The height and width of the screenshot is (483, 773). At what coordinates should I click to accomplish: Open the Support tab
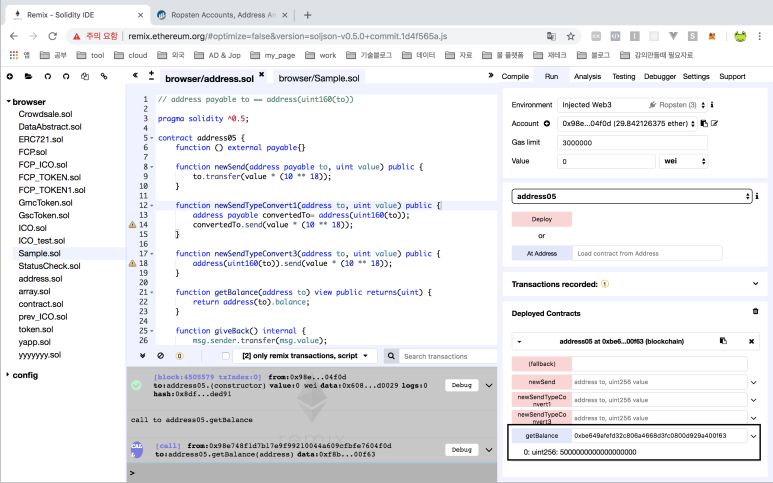pos(732,76)
